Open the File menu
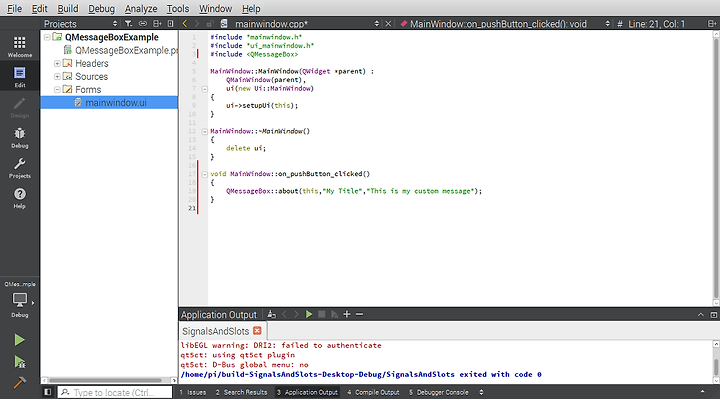This screenshot has height=399, width=720. (x=14, y=8)
